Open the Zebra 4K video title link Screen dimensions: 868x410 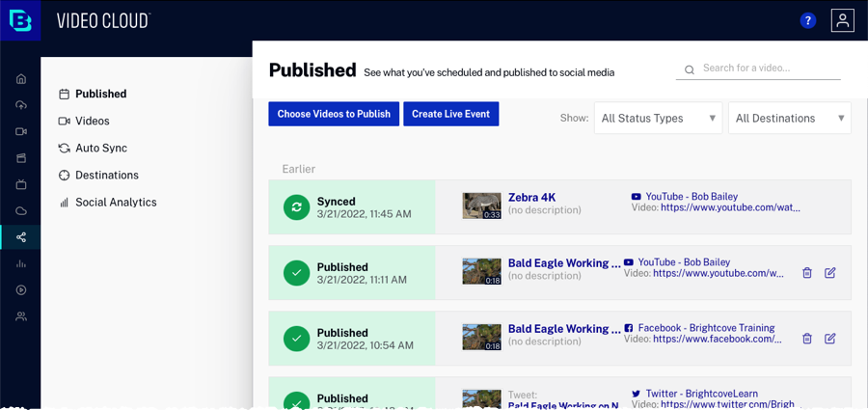(531, 198)
